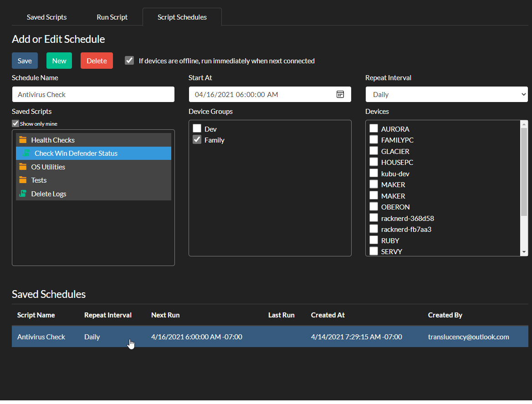Expand the Health Checks folder
The width and height of the screenshot is (532, 404).
coord(53,140)
